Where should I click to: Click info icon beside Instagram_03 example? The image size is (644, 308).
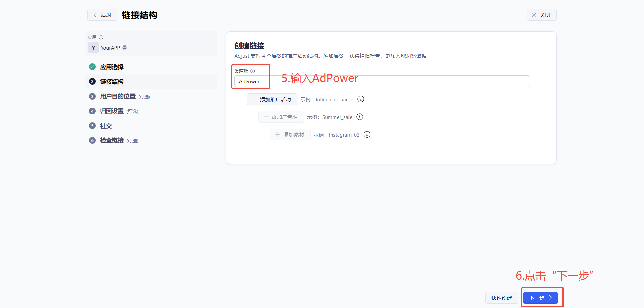(x=367, y=135)
